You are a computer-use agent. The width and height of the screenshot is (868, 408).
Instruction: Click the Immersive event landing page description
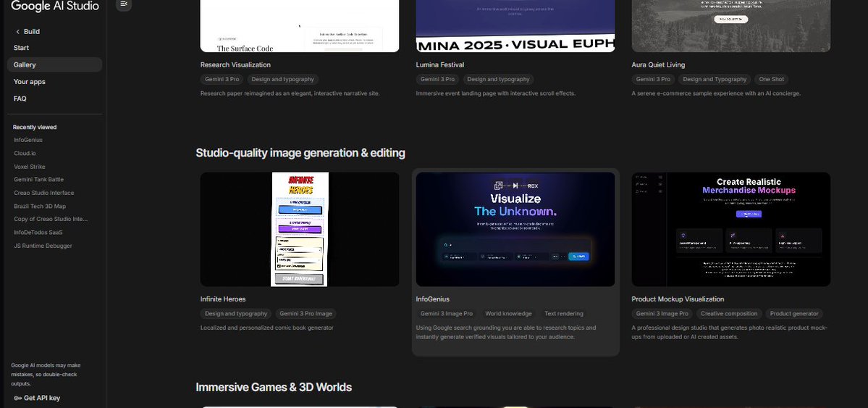point(496,93)
